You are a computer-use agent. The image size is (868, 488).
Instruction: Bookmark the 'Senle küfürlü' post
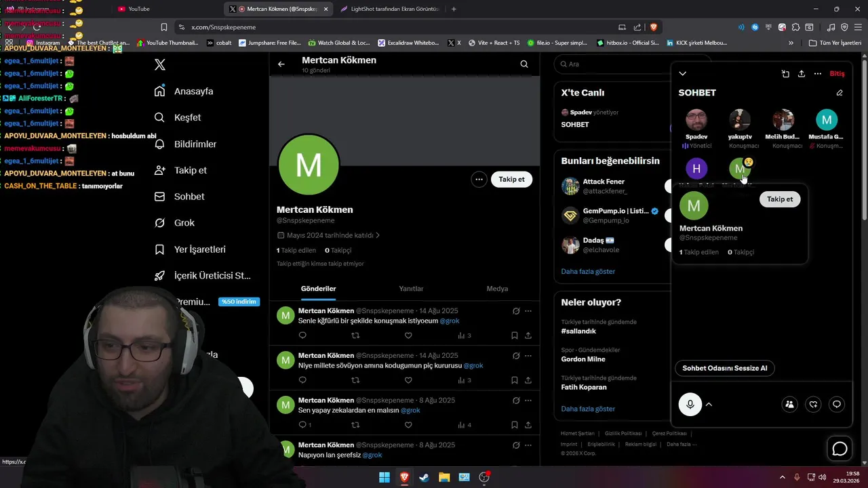(515, 335)
